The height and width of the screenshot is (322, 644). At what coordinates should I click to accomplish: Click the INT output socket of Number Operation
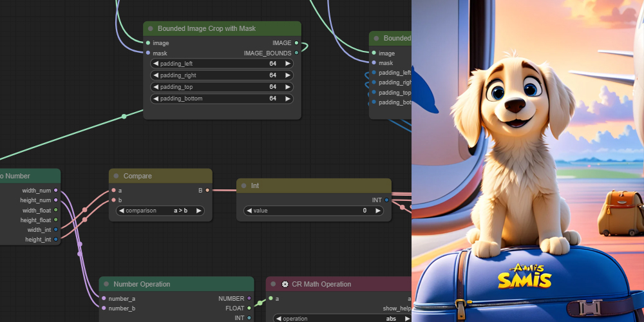tap(249, 318)
